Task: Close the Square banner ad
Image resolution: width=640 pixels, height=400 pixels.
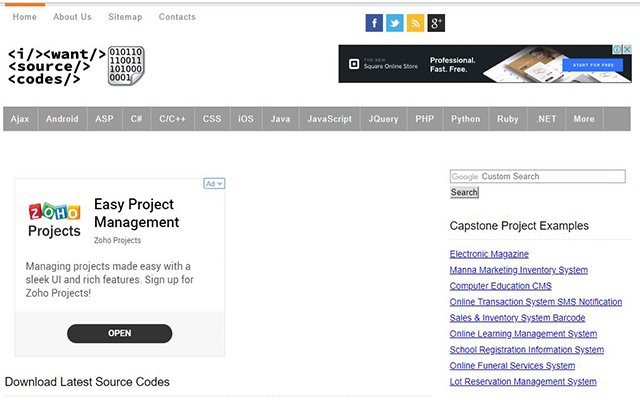Action: [x=627, y=49]
